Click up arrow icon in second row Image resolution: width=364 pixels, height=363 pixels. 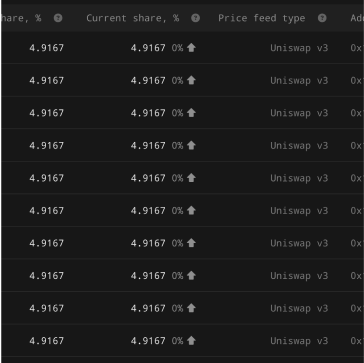tap(191, 80)
